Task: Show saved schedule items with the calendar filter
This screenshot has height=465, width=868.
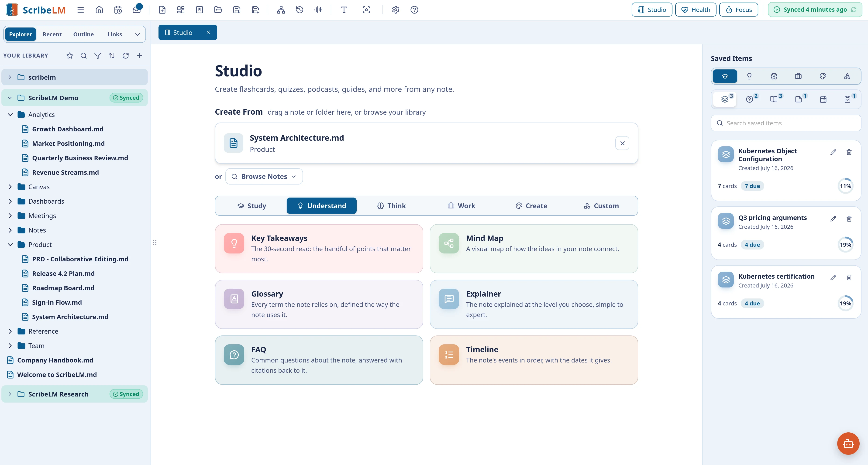Action: [823, 99]
